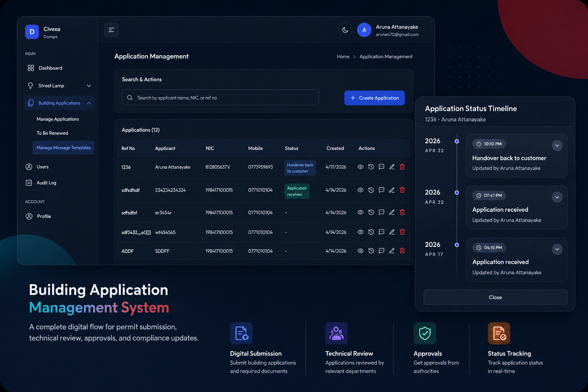Delete the ADDF application
This screenshot has width=588, height=392.
tap(402, 251)
